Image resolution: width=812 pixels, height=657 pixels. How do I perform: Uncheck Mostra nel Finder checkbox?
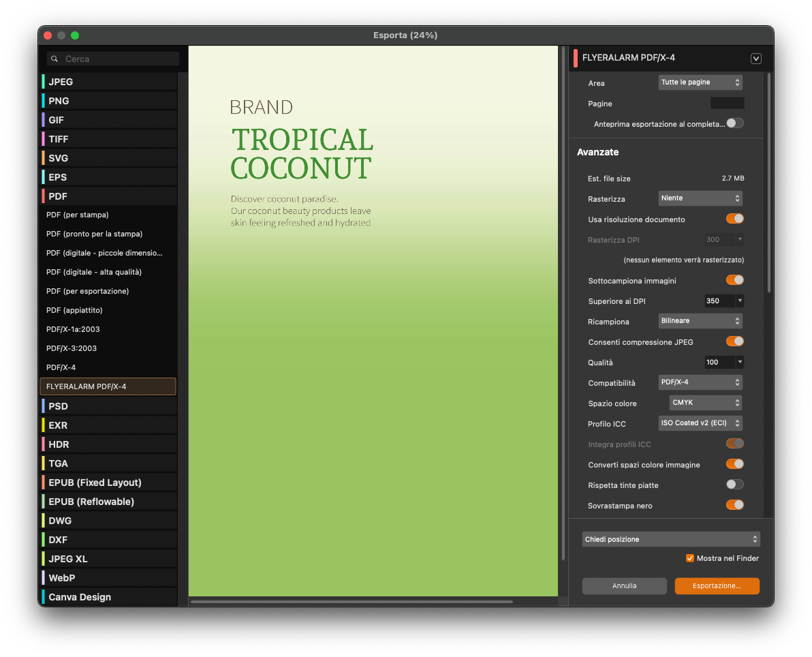(x=690, y=559)
